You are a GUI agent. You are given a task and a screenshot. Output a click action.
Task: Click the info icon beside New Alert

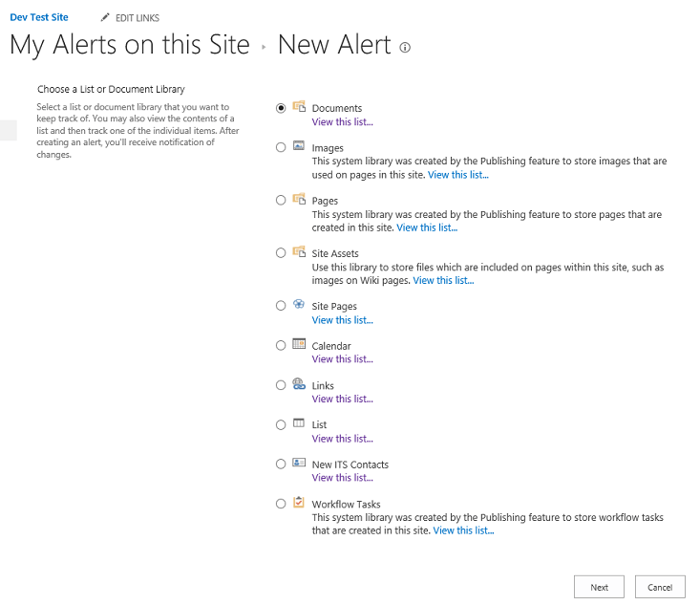(x=405, y=48)
